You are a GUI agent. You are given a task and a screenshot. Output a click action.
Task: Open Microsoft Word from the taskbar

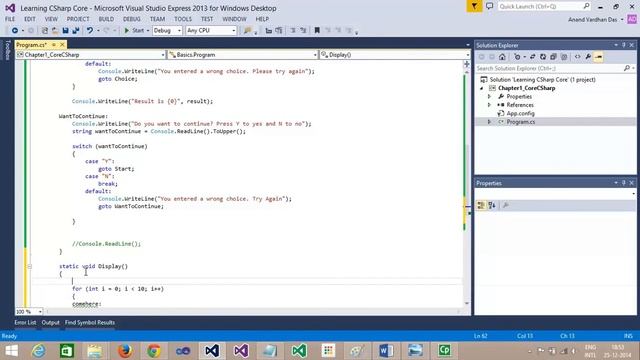pyautogui.click(x=386, y=351)
